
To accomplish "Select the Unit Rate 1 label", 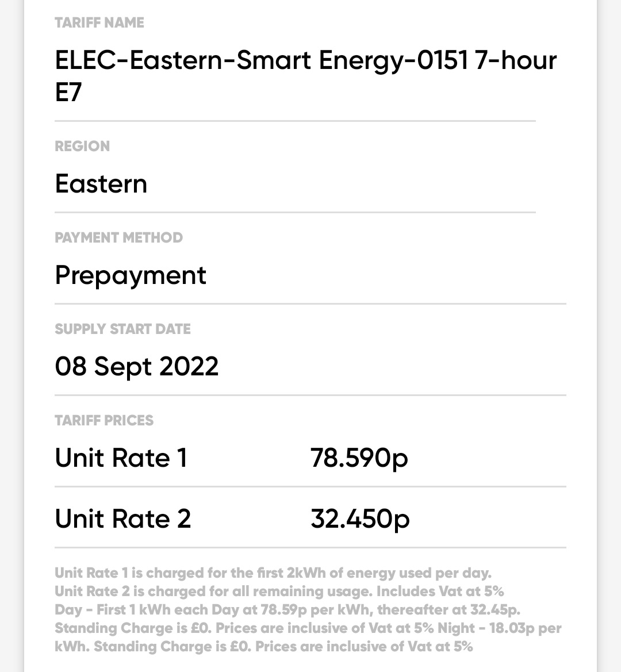I will [121, 458].
